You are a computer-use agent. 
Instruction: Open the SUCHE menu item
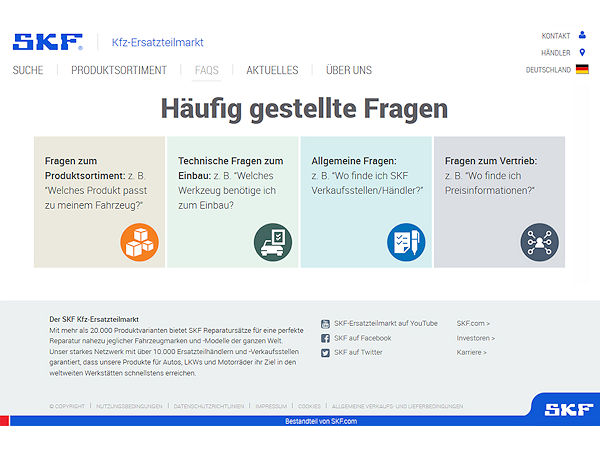[x=28, y=70]
